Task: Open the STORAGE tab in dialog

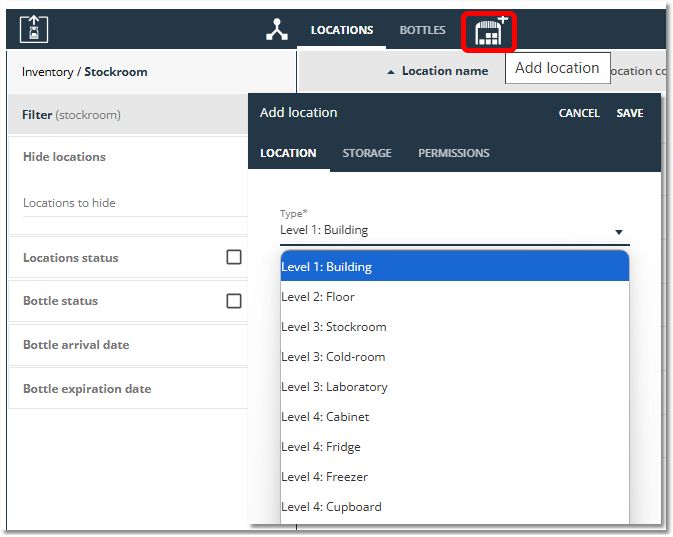Action: [367, 153]
